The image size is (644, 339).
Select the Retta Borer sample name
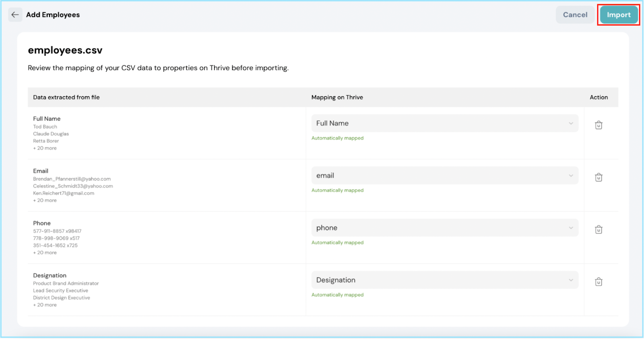coord(46,141)
